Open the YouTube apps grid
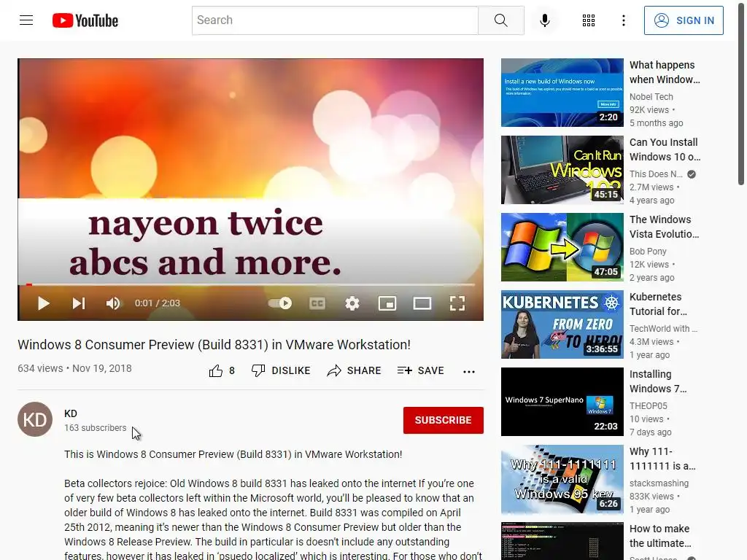 (589, 20)
